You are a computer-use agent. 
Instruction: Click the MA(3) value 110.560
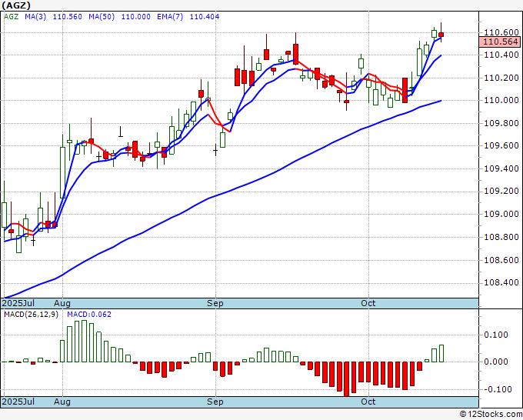68,16
